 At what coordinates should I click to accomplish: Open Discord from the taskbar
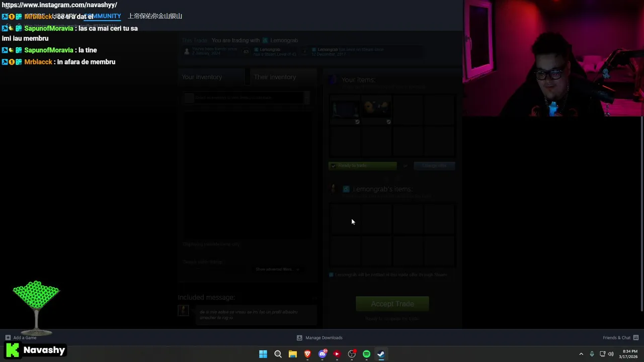pos(323,354)
